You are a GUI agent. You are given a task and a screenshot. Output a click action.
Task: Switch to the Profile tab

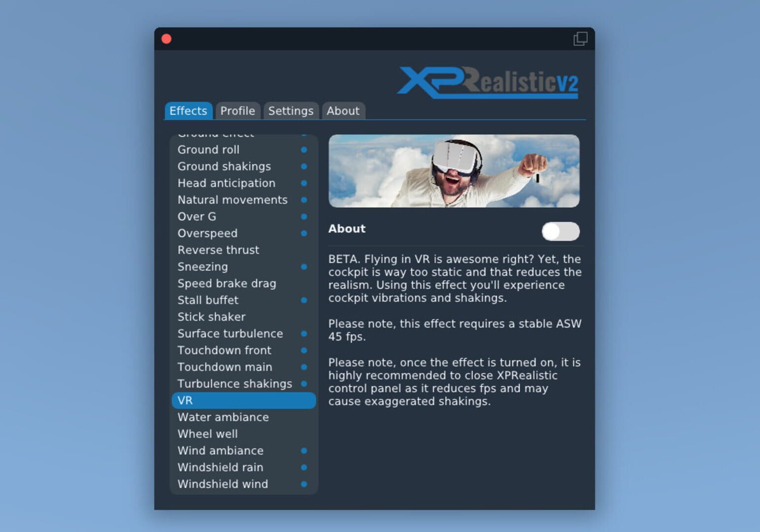click(x=238, y=111)
